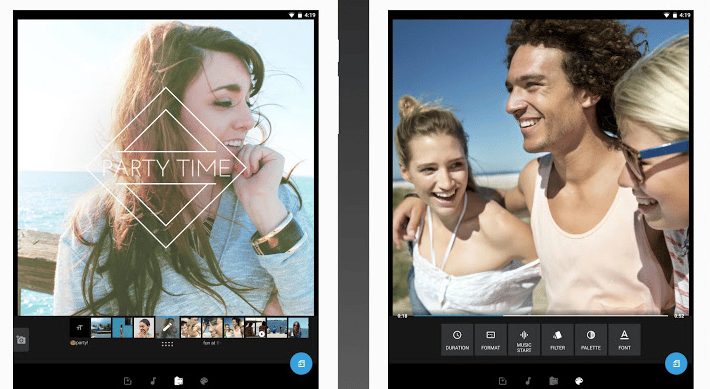Switch to music tab on left screen
The image size is (710, 389).
153,381
